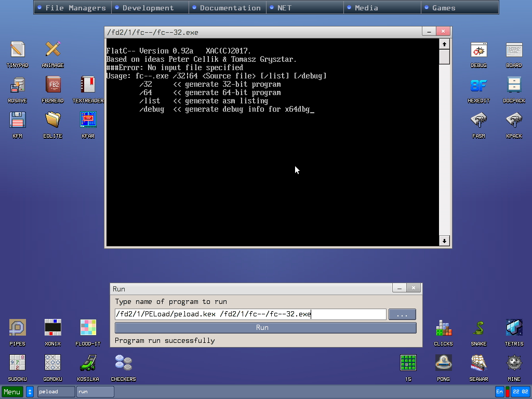Click the program name input field
532x399 pixels.
tap(250, 314)
